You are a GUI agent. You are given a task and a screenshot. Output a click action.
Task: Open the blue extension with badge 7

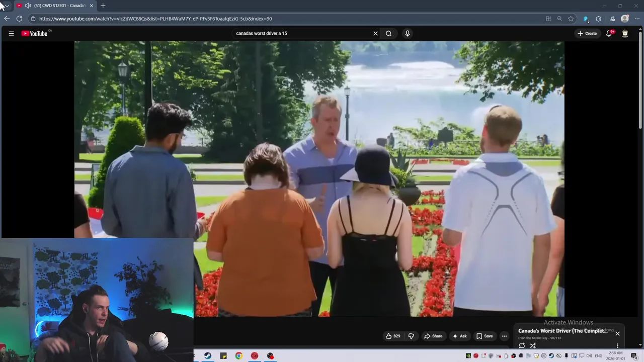point(586,19)
